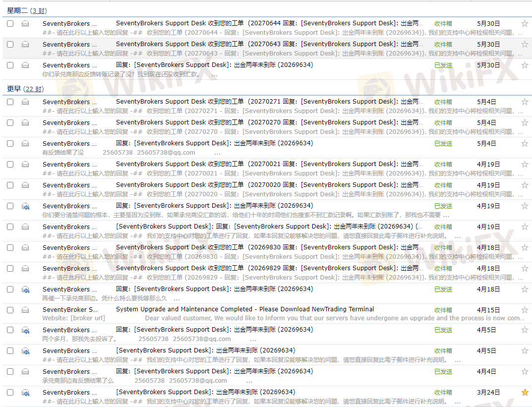Screen dimensions: 532x407
Task: Click the preview text '再催一下承兑商那边'
Action: 105,298
